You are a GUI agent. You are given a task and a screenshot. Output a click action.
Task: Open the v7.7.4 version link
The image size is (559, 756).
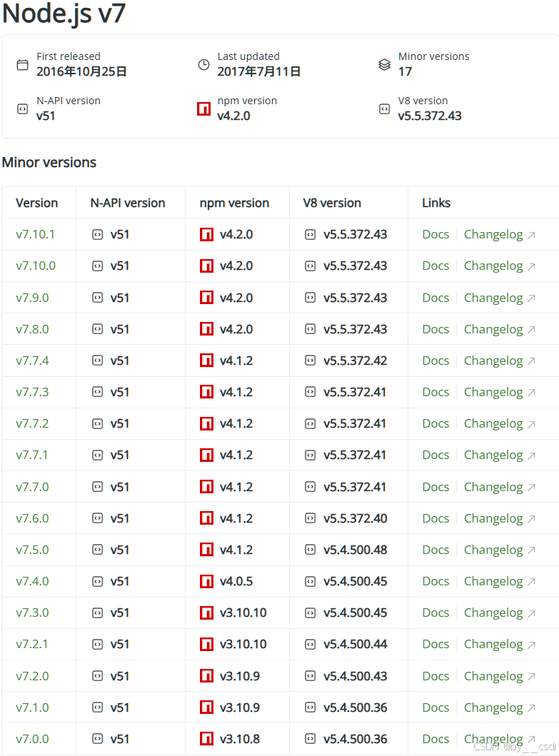pos(32,361)
